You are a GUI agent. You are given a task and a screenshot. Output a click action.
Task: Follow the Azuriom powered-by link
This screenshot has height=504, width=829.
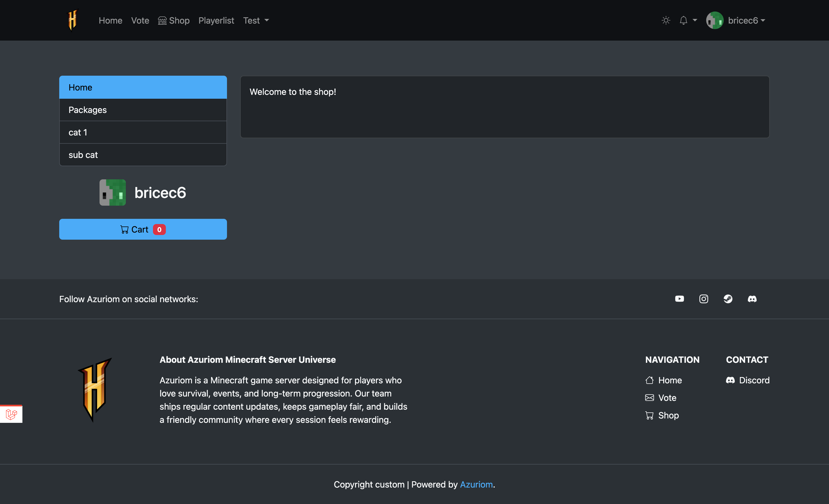click(476, 484)
